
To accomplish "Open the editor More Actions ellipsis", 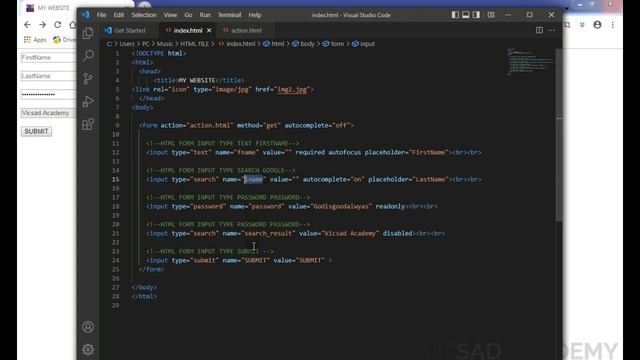I will point(551,30).
